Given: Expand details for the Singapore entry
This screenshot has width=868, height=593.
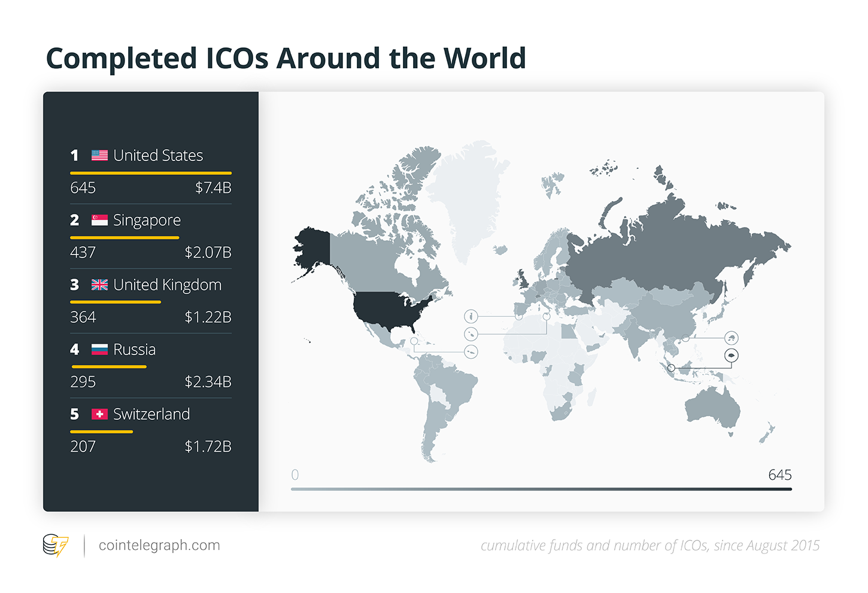Looking at the screenshot, I should pyautogui.click(x=150, y=235).
